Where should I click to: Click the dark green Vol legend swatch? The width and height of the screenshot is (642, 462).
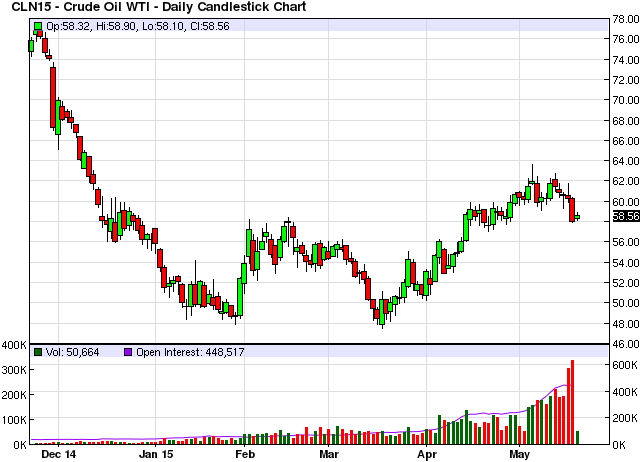38,352
